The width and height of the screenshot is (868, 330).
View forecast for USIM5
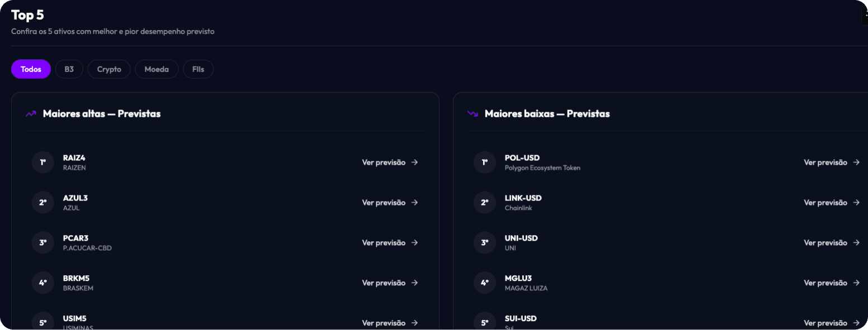pos(390,323)
